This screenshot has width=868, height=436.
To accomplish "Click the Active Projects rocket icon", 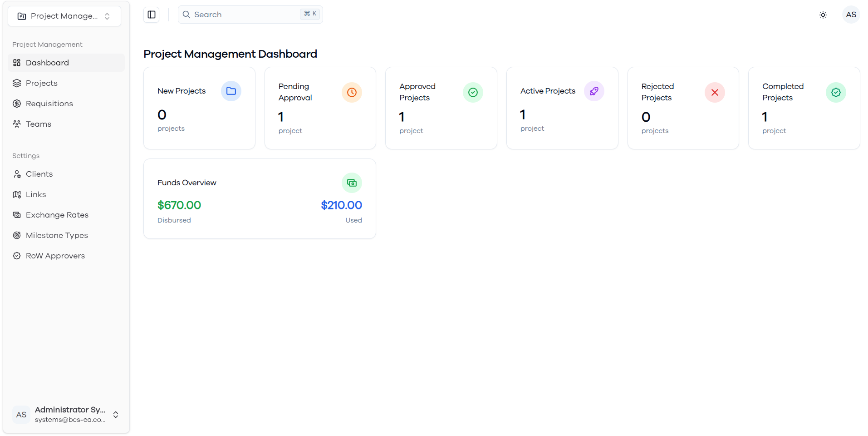I will click(x=594, y=91).
